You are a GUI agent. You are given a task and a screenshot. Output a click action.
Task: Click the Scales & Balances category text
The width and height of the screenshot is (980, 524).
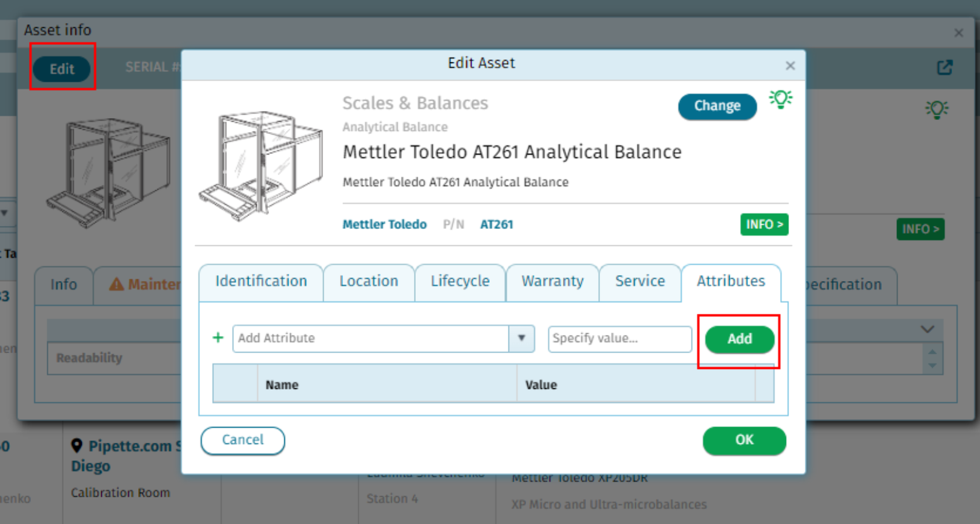click(415, 104)
